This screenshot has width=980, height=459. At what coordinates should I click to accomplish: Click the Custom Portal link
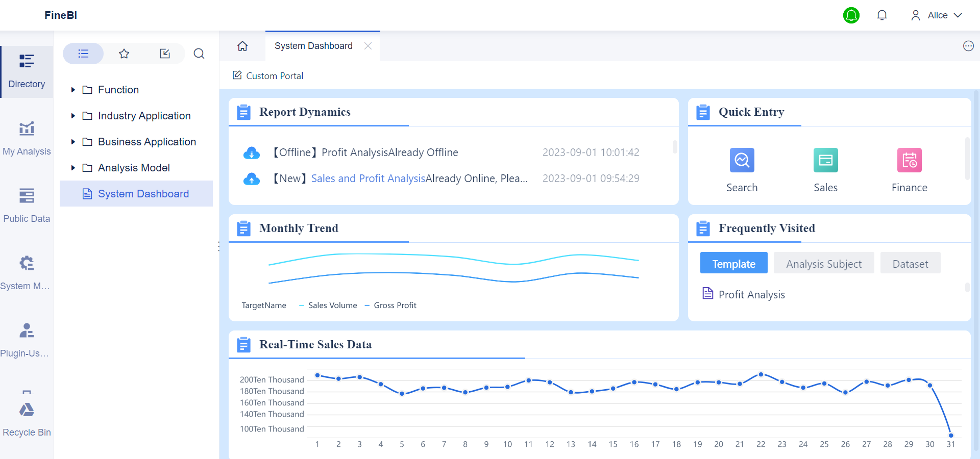[268, 75]
